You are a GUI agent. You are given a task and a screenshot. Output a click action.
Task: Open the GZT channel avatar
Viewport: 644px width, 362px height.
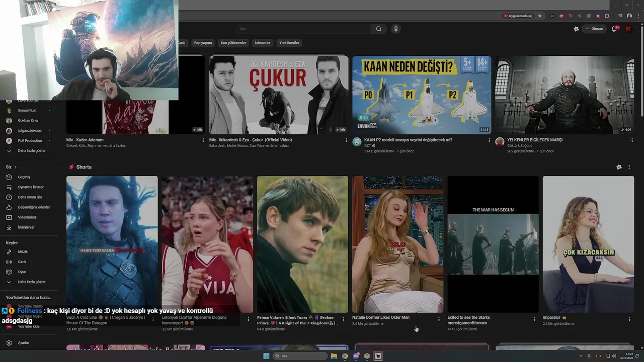(x=357, y=141)
